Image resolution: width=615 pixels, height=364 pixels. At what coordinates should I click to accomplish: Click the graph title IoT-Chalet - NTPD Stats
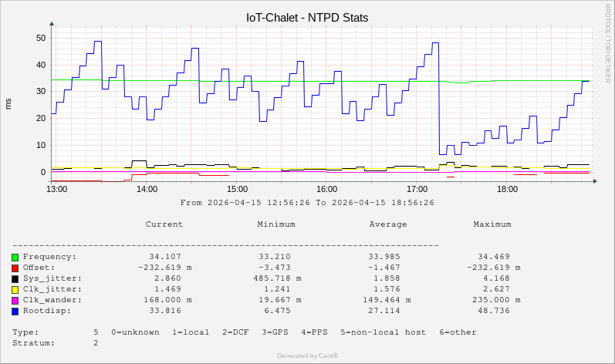click(x=307, y=17)
